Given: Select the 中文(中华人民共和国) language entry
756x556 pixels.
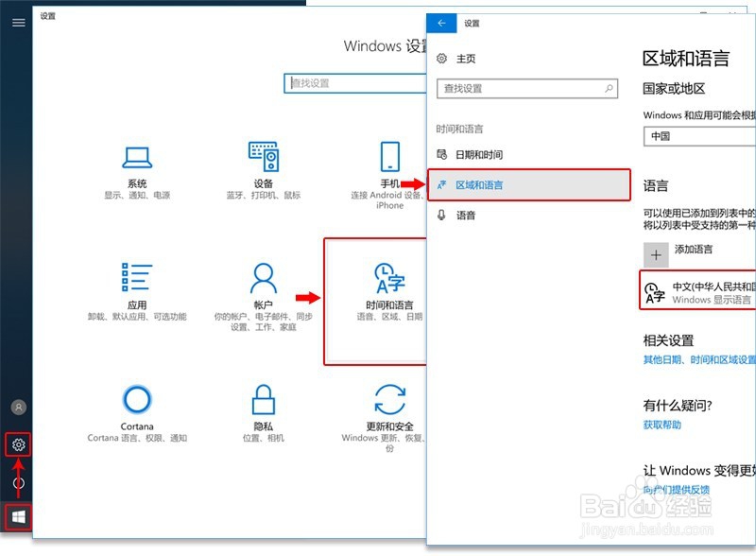Looking at the screenshot, I should click(697, 290).
